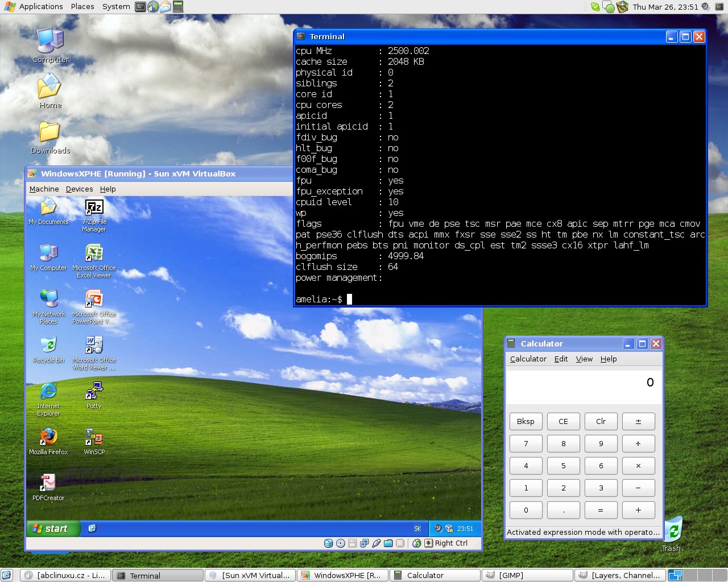Click VirtualBox hard disk activity indicator
This screenshot has width=728, height=582.
click(x=328, y=543)
